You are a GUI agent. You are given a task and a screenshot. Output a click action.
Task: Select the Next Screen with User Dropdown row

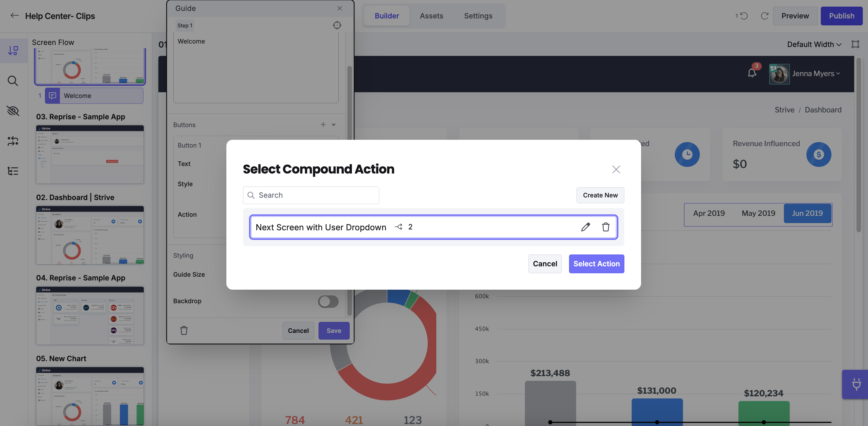pos(433,227)
